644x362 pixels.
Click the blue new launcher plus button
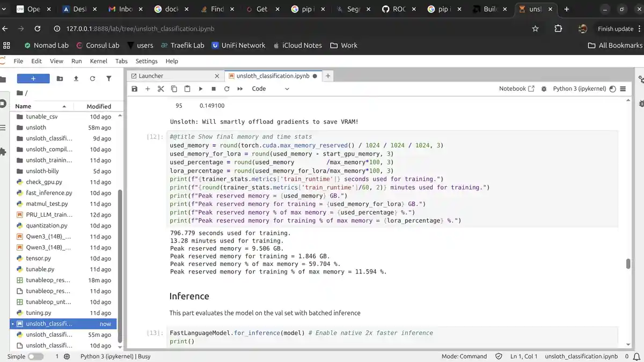pyautogui.click(x=33, y=79)
